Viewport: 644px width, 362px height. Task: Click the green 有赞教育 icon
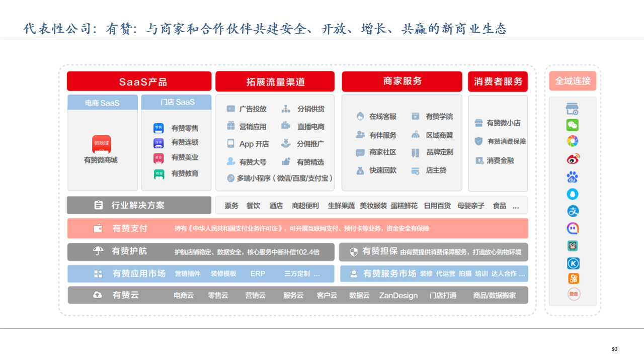158,173
